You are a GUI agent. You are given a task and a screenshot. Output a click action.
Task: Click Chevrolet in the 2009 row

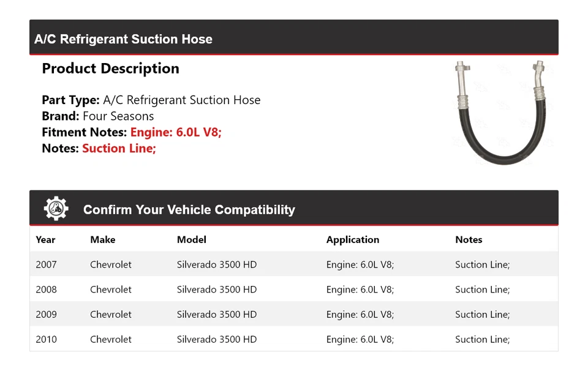[x=110, y=315]
